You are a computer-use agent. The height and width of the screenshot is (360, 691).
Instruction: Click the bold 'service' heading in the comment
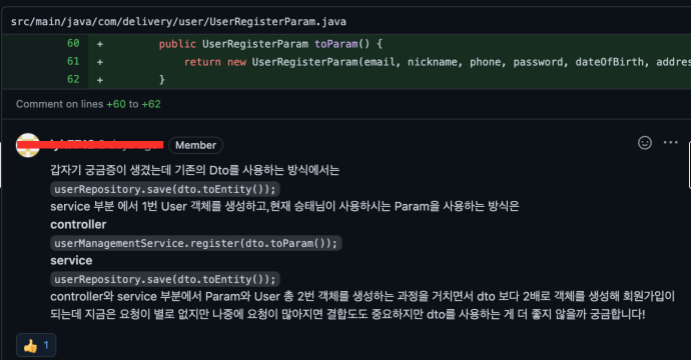tap(71, 261)
